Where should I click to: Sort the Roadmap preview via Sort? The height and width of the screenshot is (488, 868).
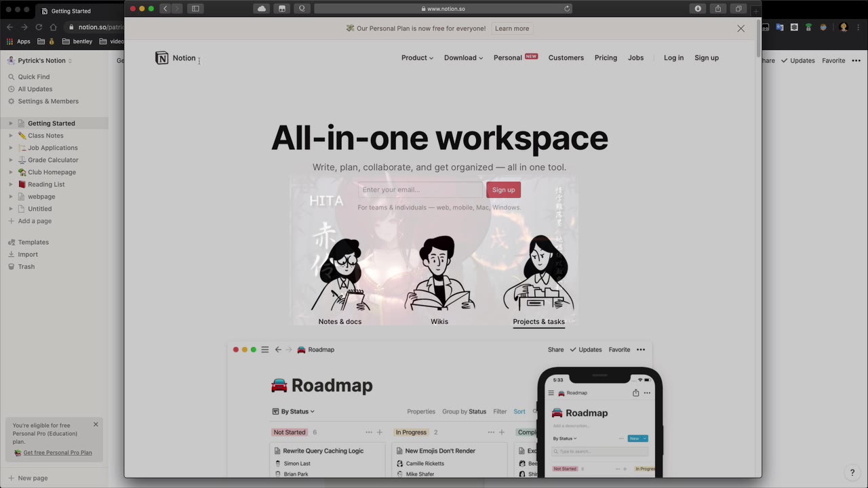point(519,411)
